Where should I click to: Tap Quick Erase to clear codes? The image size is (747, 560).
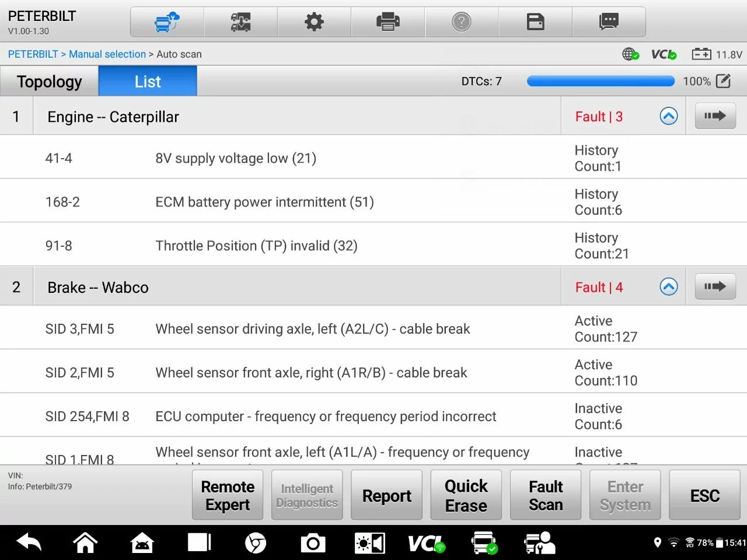point(466,495)
